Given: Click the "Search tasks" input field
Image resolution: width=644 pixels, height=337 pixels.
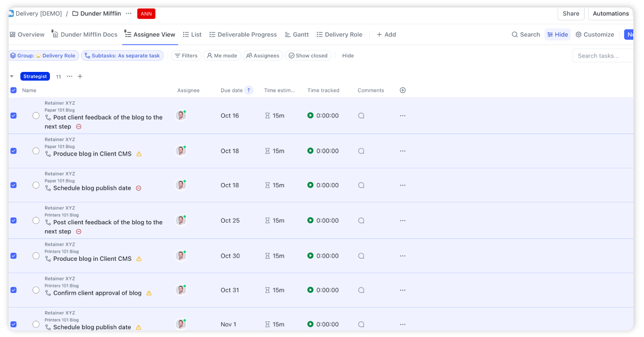Looking at the screenshot, I should tap(601, 55).
